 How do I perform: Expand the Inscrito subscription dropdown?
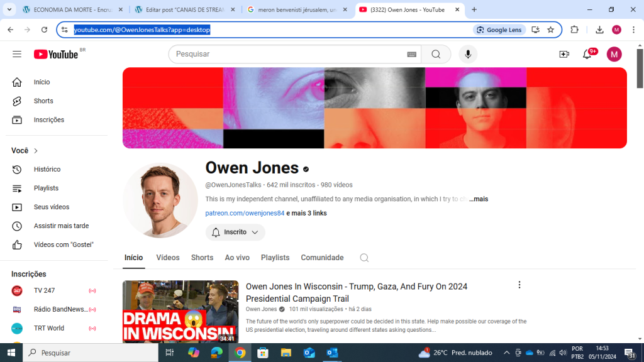click(x=235, y=232)
